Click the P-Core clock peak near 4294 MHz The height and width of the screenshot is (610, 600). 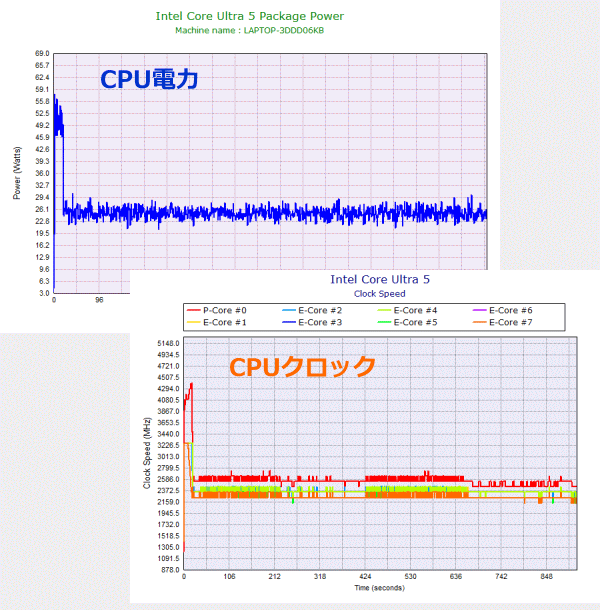(191, 384)
